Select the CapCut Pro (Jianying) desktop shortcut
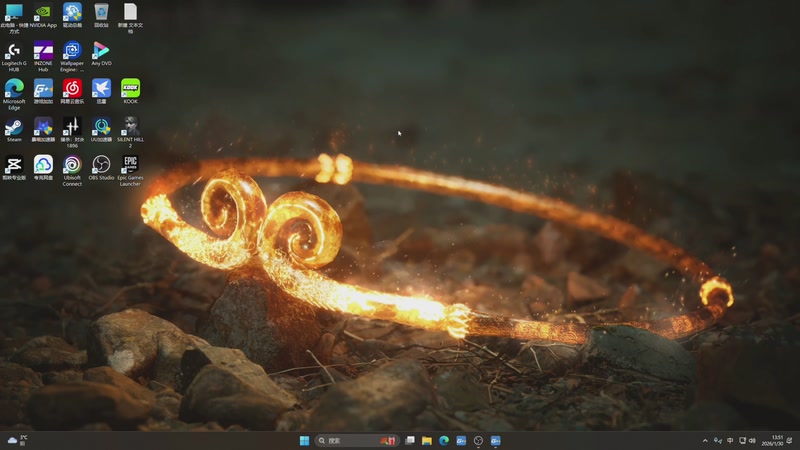Viewport: 800px width, 450px height. [x=14, y=168]
